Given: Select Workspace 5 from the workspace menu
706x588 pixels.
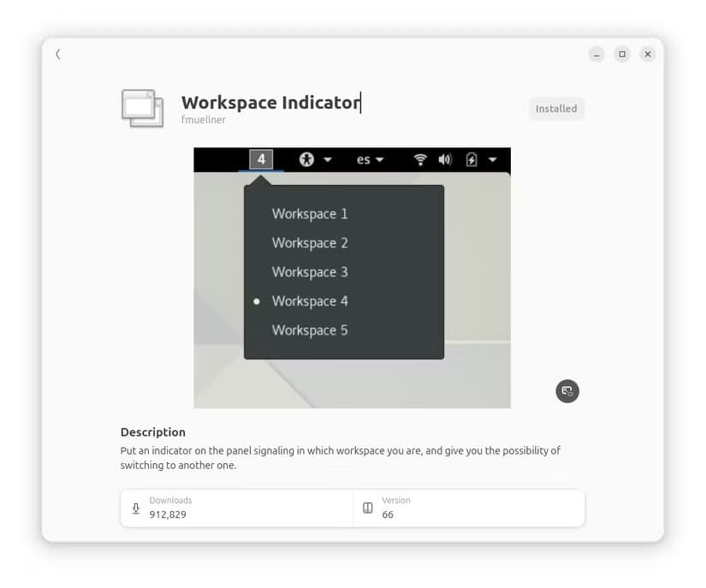Looking at the screenshot, I should pos(310,330).
